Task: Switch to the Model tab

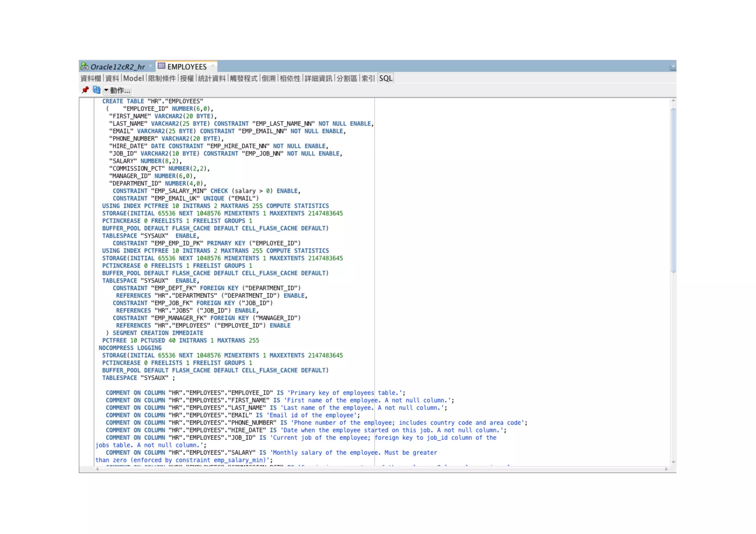Action: point(133,78)
